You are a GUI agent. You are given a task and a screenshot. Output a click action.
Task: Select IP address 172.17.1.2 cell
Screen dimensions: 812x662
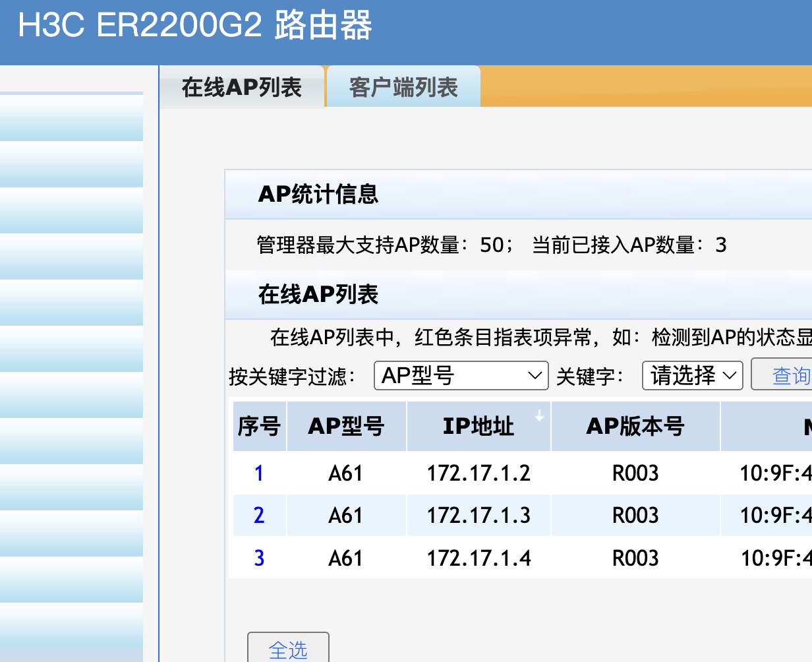coord(478,473)
